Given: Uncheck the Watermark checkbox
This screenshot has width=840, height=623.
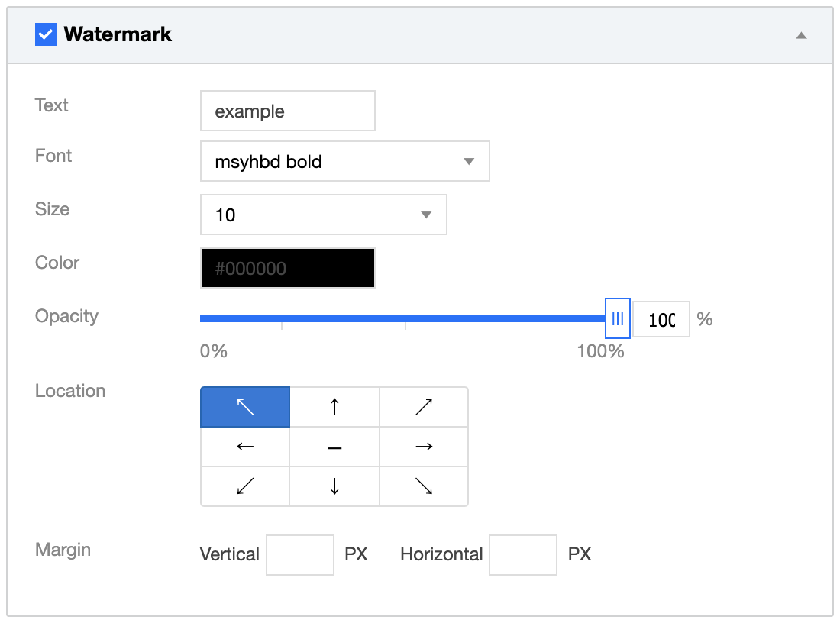Looking at the screenshot, I should [46, 34].
